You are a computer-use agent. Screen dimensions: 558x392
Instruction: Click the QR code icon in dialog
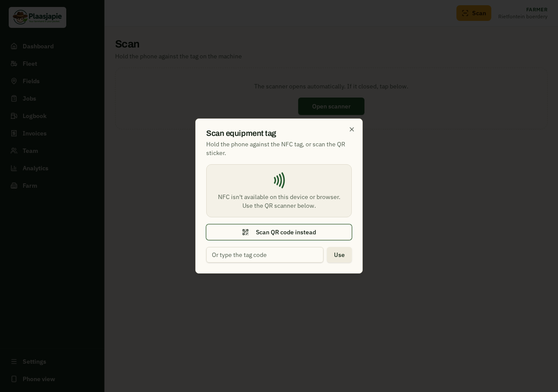245,232
